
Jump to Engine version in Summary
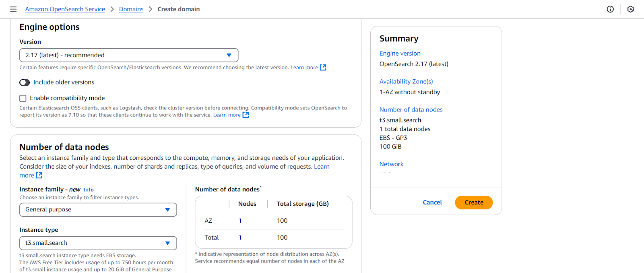pyautogui.click(x=400, y=54)
